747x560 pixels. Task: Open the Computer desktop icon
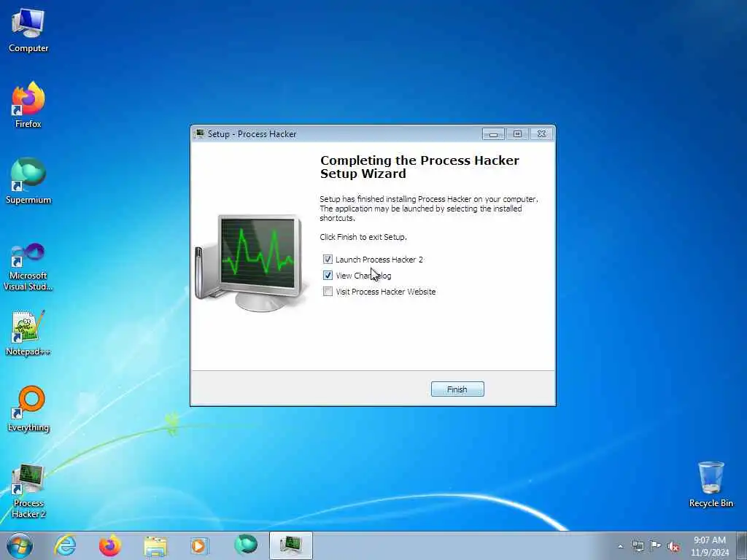click(28, 31)
